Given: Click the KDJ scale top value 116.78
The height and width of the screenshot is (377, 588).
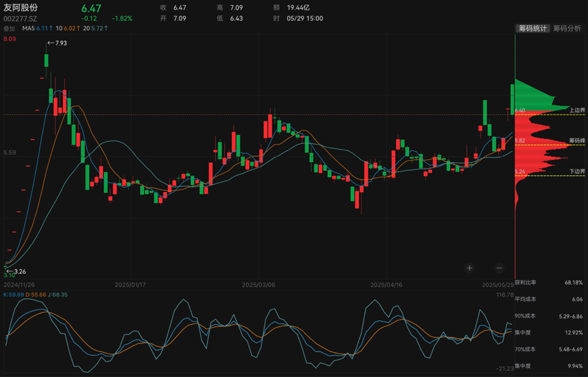Looking at the screenshot, I should [x=504, y=295].
